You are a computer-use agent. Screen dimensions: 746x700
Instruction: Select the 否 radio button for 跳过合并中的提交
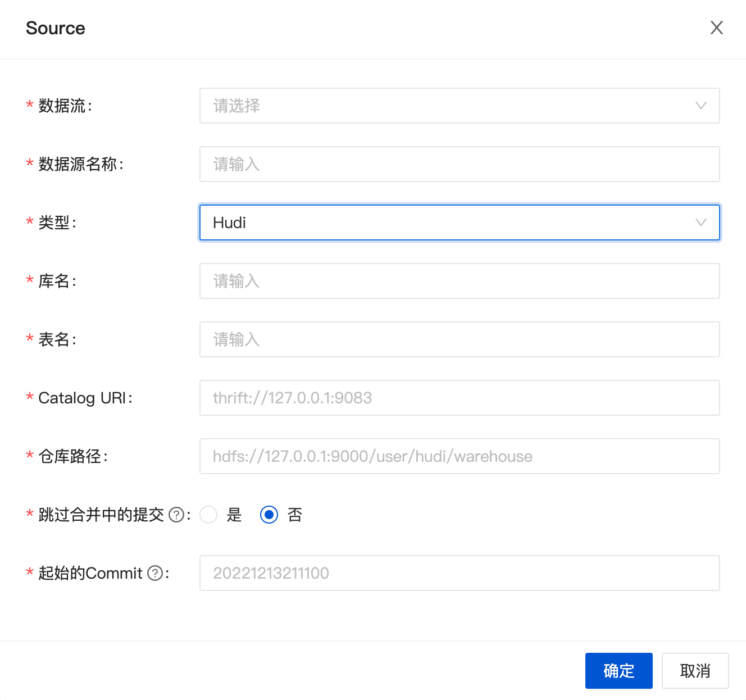(x=269, y=515)
